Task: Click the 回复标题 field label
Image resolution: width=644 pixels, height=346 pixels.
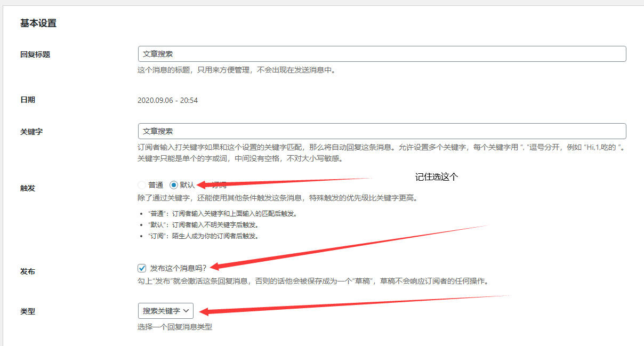Action: [35, 54]
